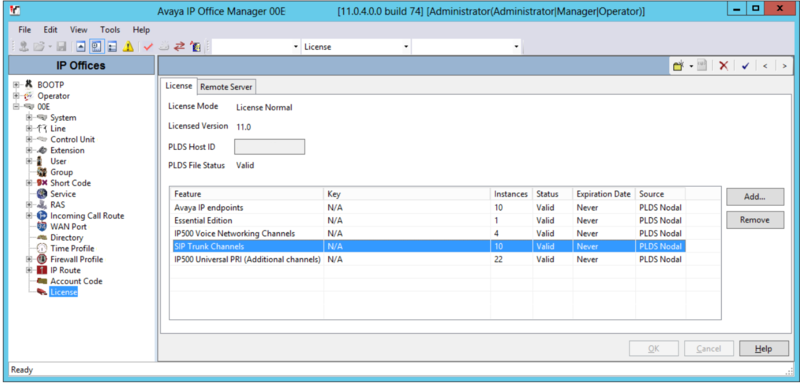
Task: Click the Help button at the bottom
Action: (x=764, y=349)
